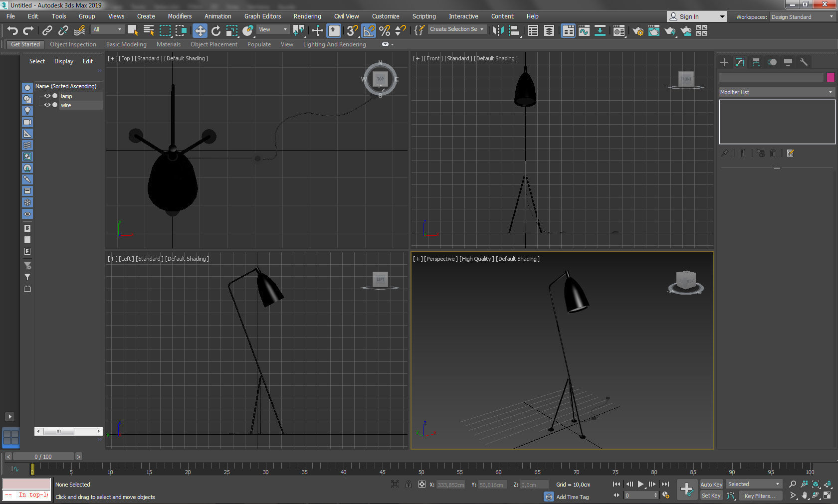Activate the Select Object tool
838x504 pixels.
coord(133,31)
